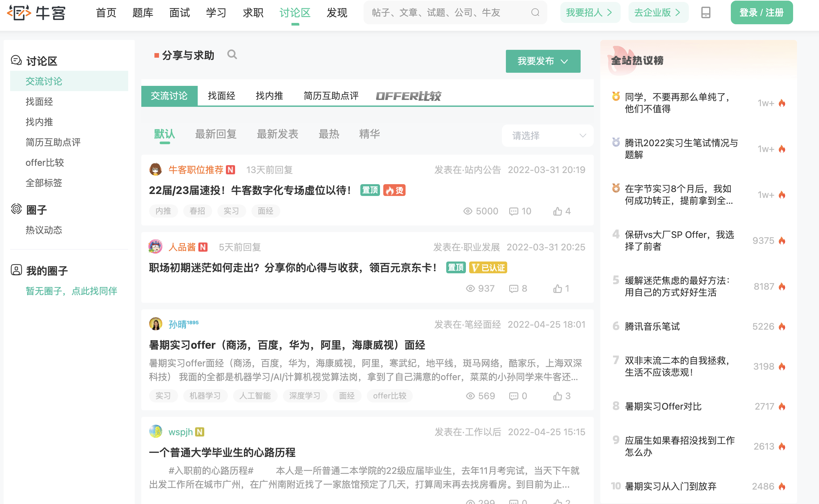Image resolution: width=819 pixels, height=504 pixels.
Task: Click the magnifier icon in the top search bar
Action: [535, 13]
